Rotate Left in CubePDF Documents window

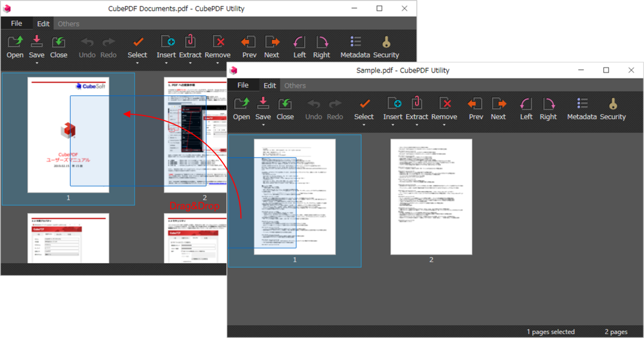(300, 42)
